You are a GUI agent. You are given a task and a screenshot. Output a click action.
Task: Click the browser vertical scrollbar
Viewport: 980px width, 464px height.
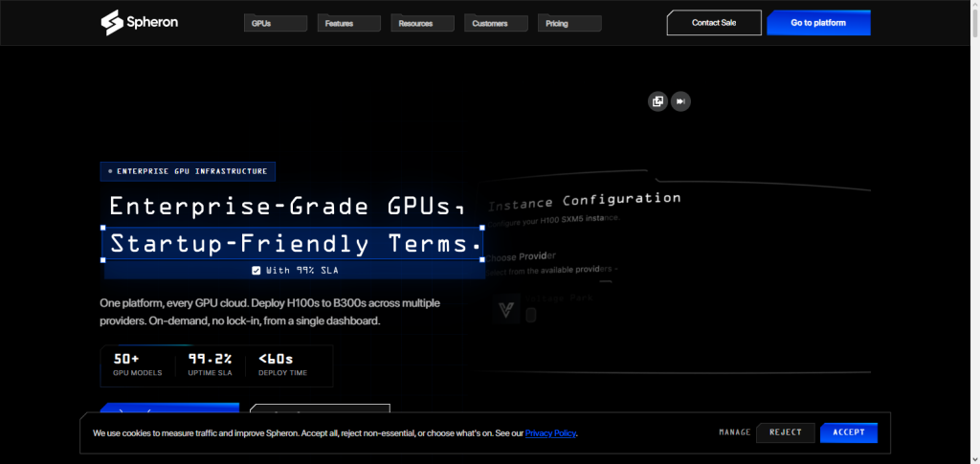point(974,232)
